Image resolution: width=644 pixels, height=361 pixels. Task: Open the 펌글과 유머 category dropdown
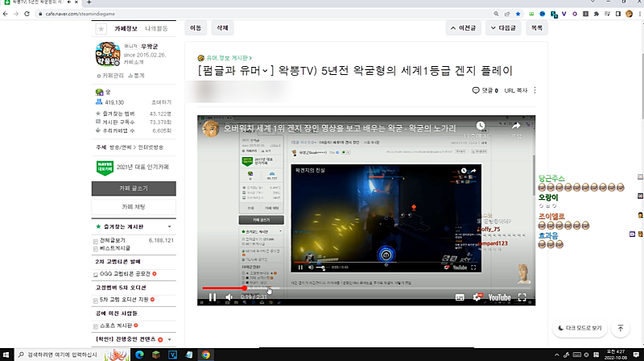tap(236, 71)
